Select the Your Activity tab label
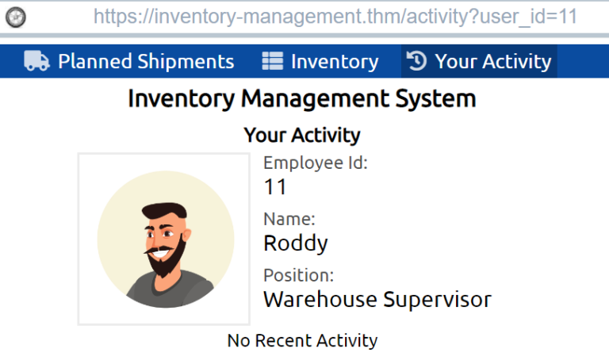 pos(492,61)
